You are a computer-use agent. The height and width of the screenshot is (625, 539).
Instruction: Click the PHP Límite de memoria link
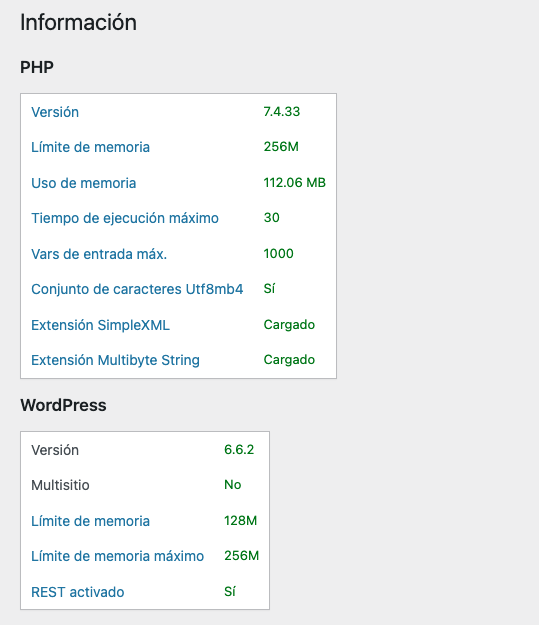click(x=90, y=147)
